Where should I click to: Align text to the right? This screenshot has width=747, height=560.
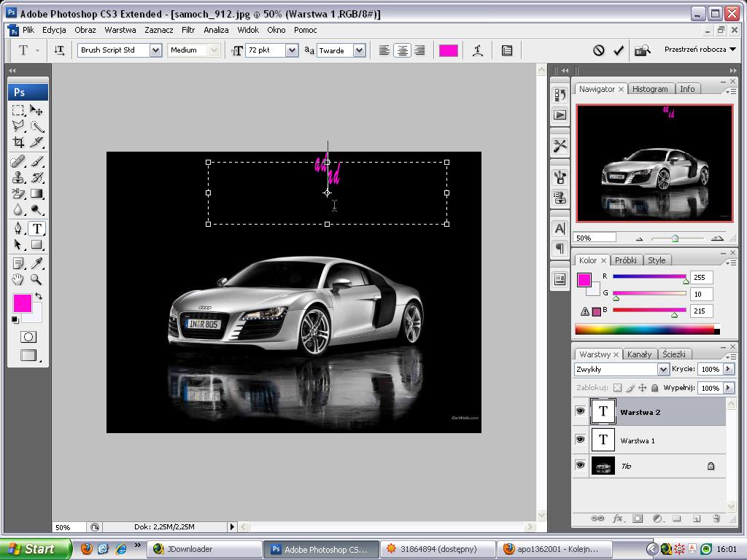(x=419, y=50)
